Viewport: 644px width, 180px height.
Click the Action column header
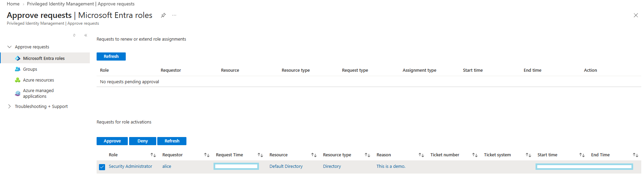590,70
